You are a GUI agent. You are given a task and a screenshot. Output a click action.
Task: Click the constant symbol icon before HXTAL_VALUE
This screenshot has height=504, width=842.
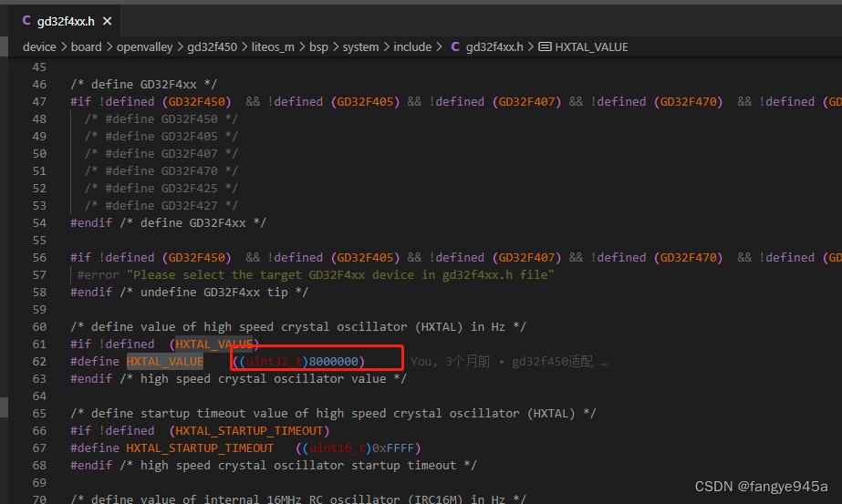[545, 46]
